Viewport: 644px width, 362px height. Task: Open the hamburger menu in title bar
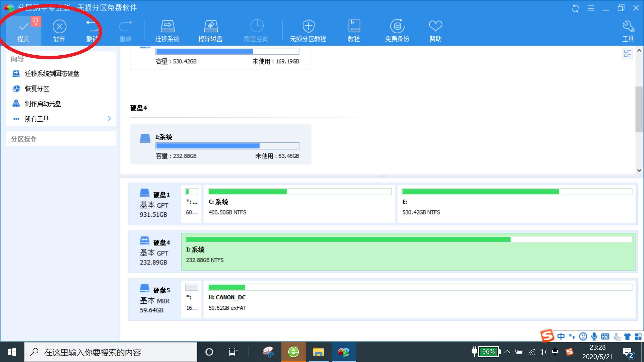591,8
